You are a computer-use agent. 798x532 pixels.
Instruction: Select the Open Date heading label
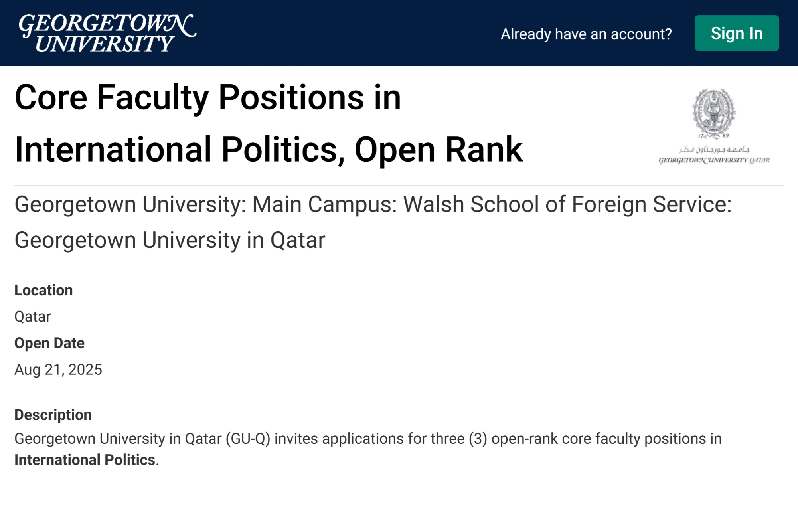click(x=49, y=343)
